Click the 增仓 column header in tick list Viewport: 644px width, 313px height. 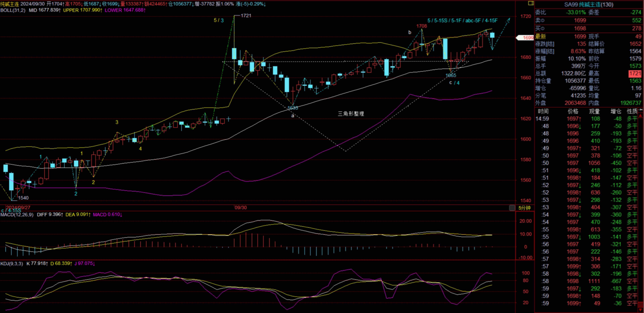click(616, 111)
